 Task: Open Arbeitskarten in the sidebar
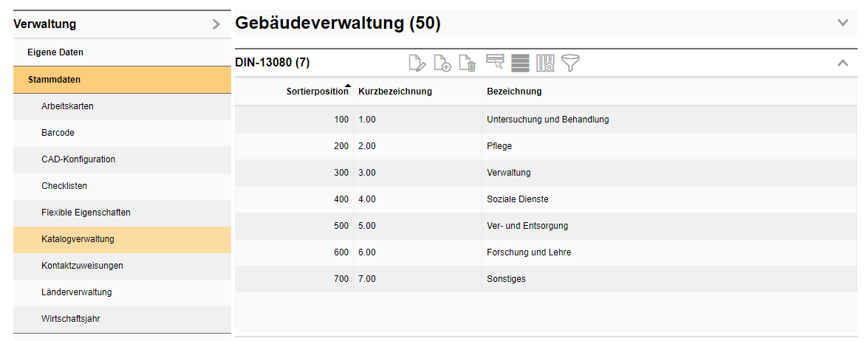[x=67, y=106]
